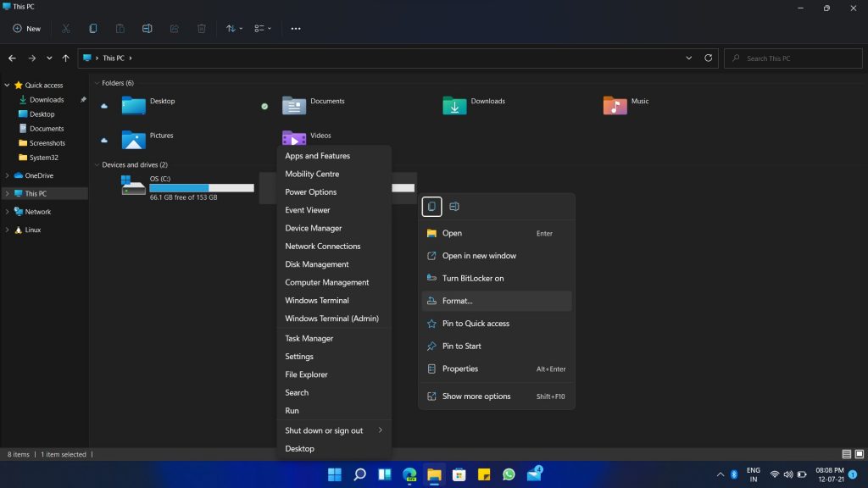Open Task Manager from the Win+X menu
Screen dimensions: 868x488
pyautogui.click(x=309, y=338)
